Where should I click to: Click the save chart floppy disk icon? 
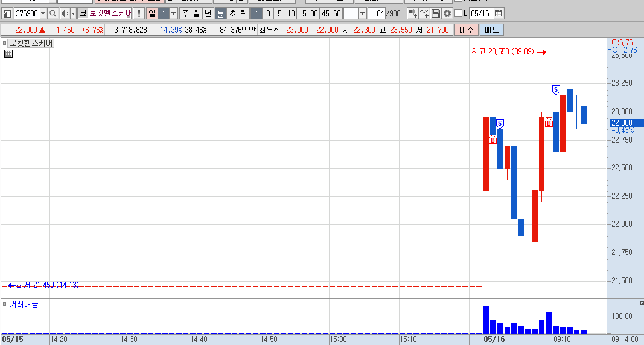436,13
